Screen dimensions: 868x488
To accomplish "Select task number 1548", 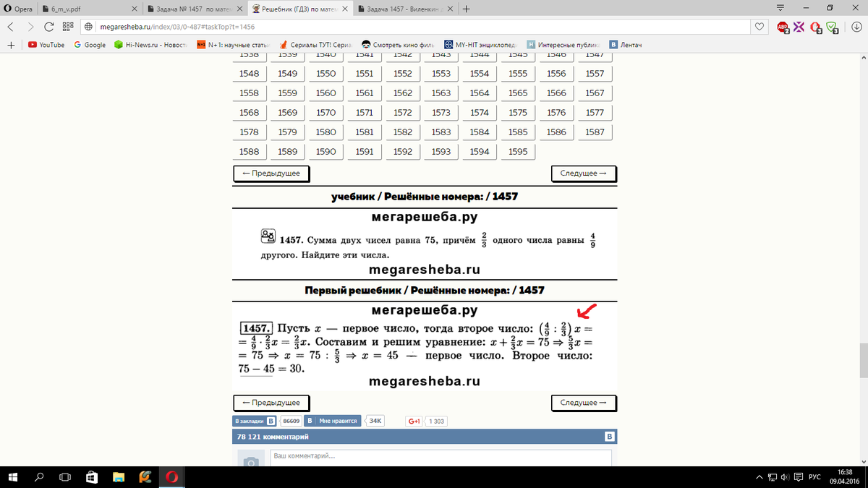I will (x=249, y=74).
